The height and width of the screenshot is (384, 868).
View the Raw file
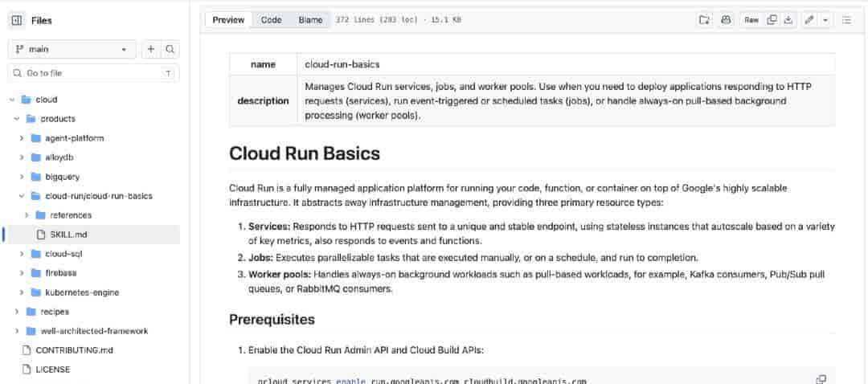pyautogui.click(x=751, y=20)
